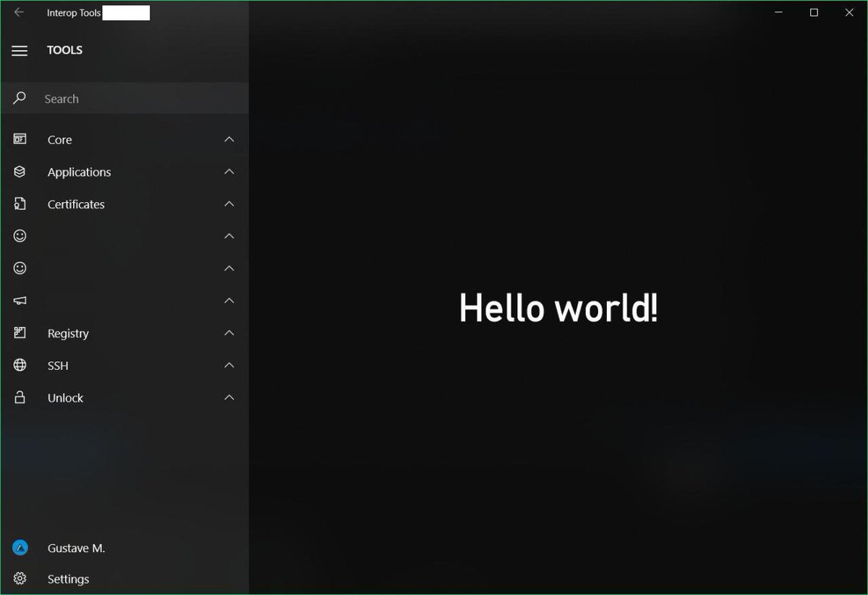Collapse the Registry section chevron
Screen dimensions: 868x595
(x=229, y=333)
